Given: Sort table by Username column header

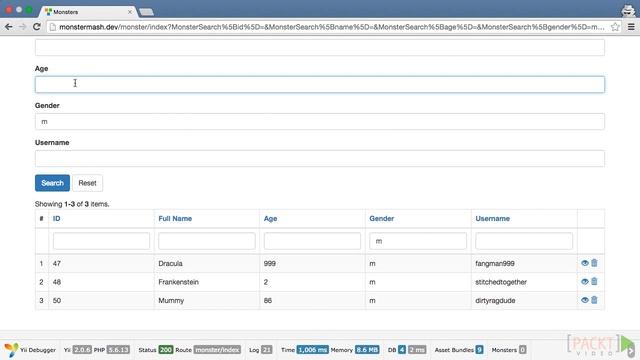Looking at the screenshot, I should coord(492,218).
